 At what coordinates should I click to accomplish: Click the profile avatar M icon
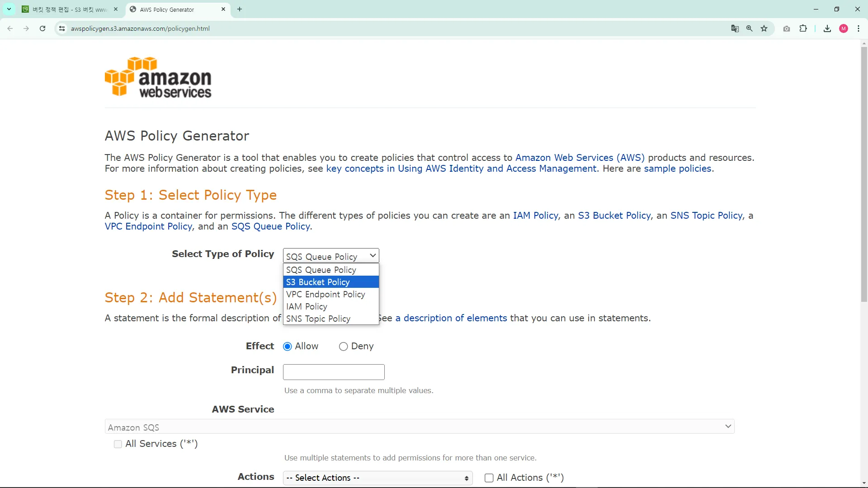pos(843,28)
